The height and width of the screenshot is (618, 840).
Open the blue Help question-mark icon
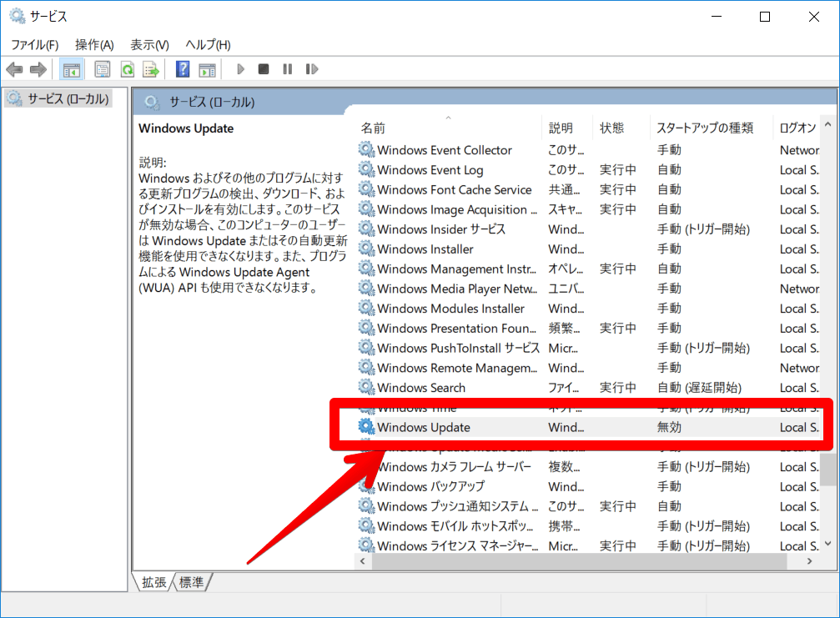(x=183, y=69)
